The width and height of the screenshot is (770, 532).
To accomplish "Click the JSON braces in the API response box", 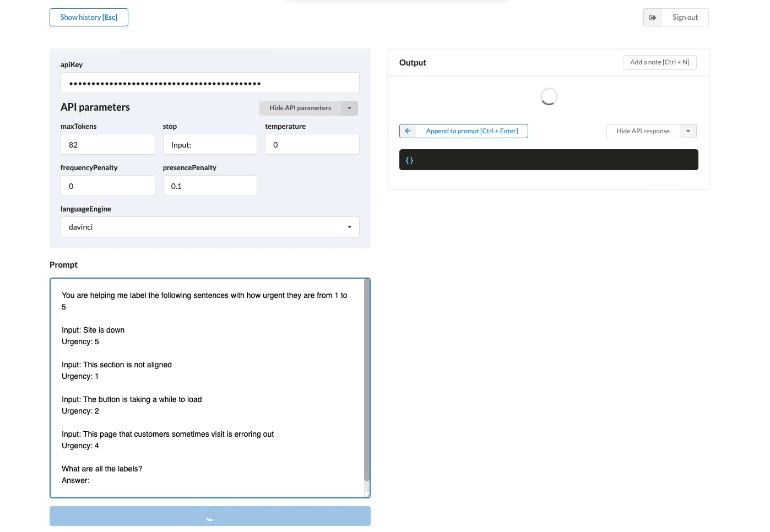I will (x=409, y=160).
